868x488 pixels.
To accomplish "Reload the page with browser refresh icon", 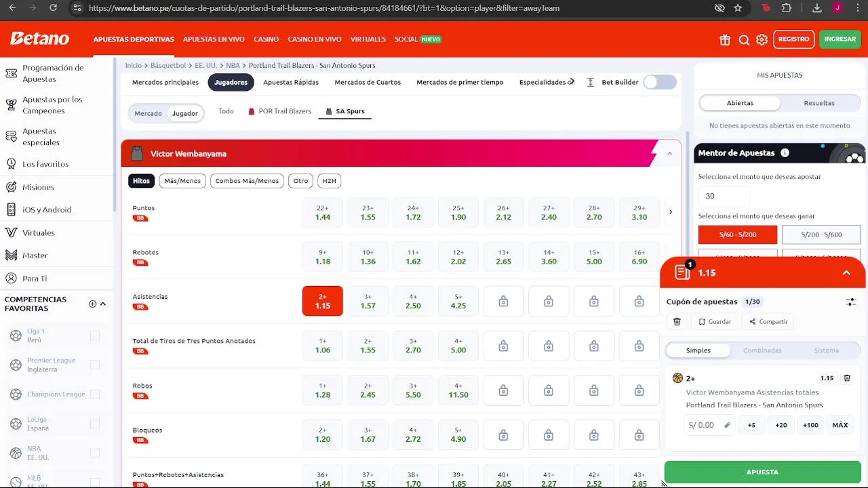I will [54, 8].
